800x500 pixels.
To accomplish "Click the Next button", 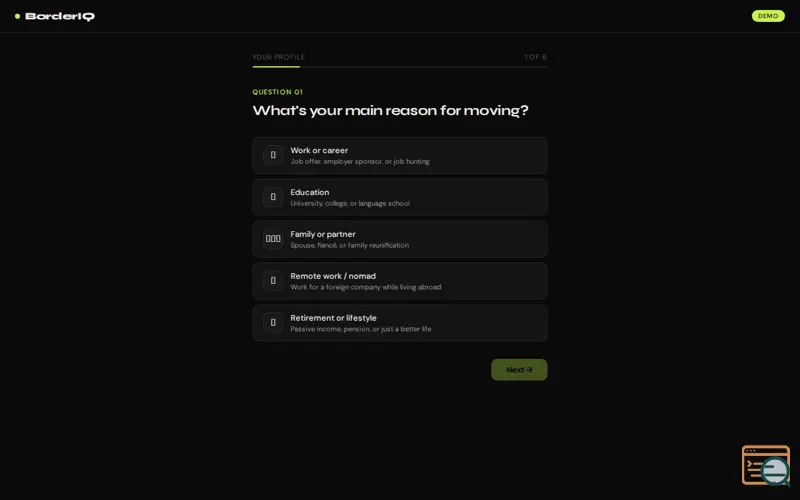I will 519,370.
